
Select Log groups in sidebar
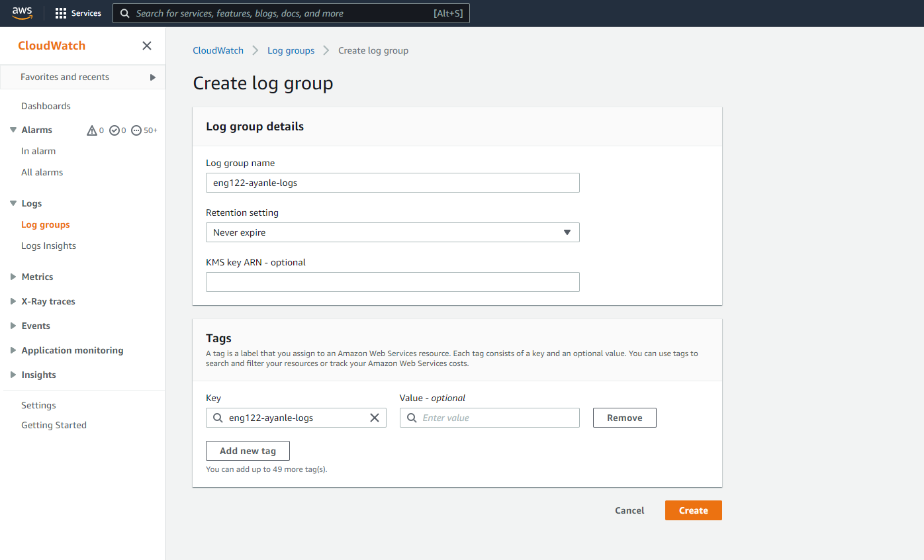click(x=46, y=224)
